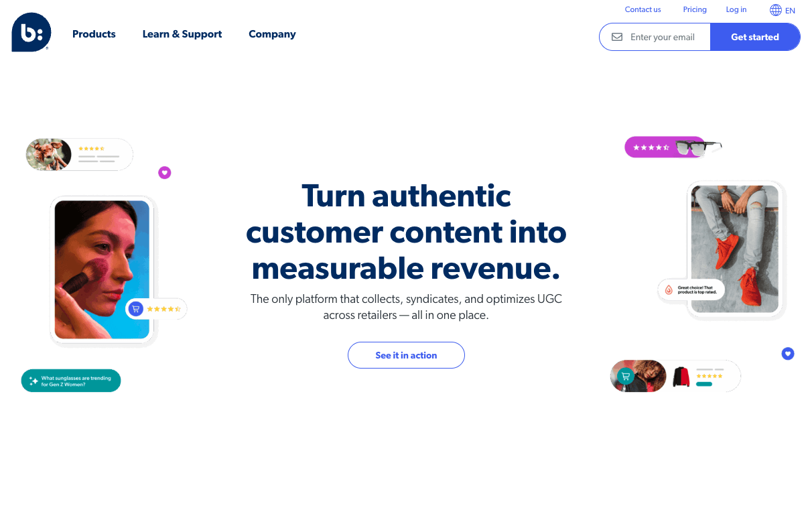812x524 pixels.
Task: Click the red sneakers photo thumbnail
Action: click(735, 249)
